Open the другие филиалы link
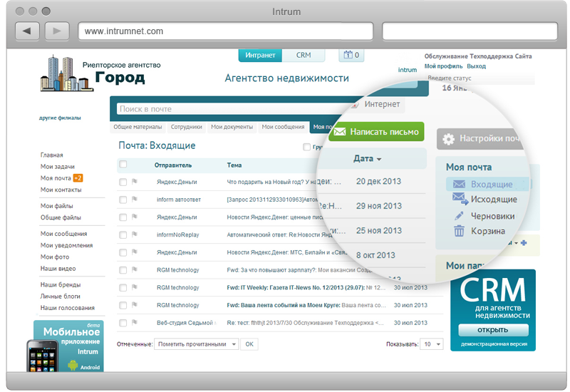Screen dimensions: 570x392 [x=60, y=118]
